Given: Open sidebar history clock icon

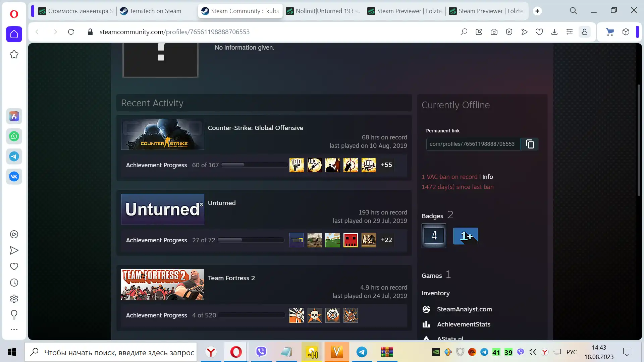Looking at the screenshot, I should [x=14, y=283].
